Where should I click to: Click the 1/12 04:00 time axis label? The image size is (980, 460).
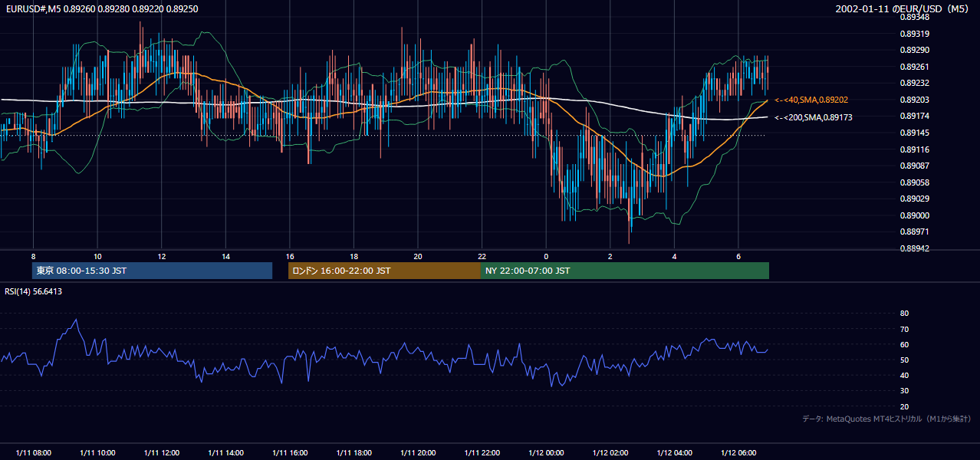pos(674,453)
